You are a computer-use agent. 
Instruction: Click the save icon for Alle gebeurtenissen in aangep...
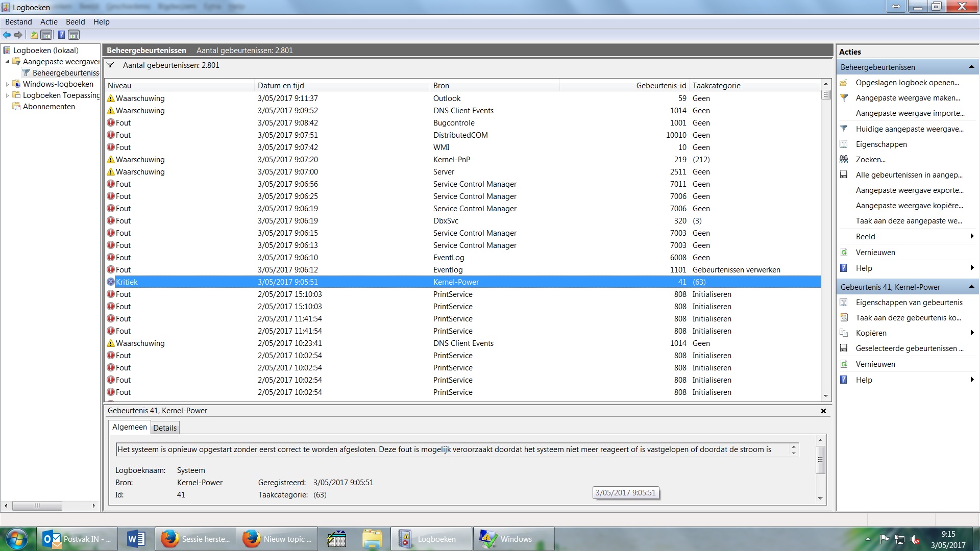click(844, 174)
